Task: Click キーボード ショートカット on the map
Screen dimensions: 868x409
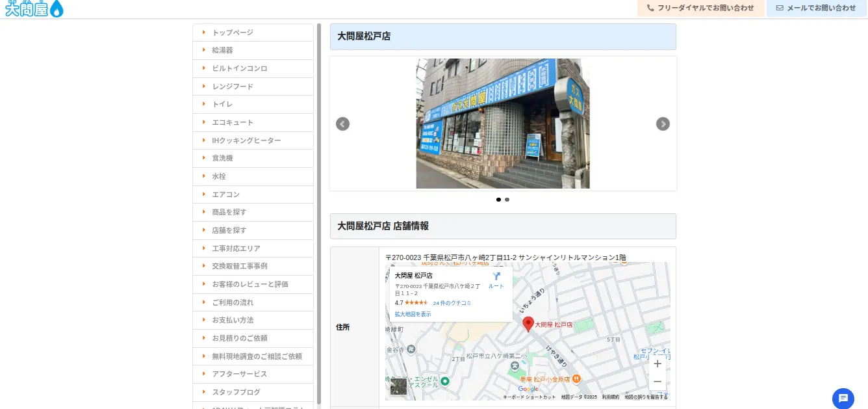Action: click(x=530, y=397)
